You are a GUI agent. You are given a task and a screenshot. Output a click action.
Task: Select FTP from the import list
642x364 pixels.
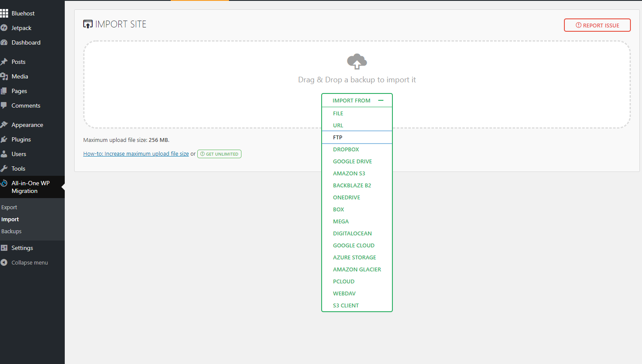click(357, 137)
